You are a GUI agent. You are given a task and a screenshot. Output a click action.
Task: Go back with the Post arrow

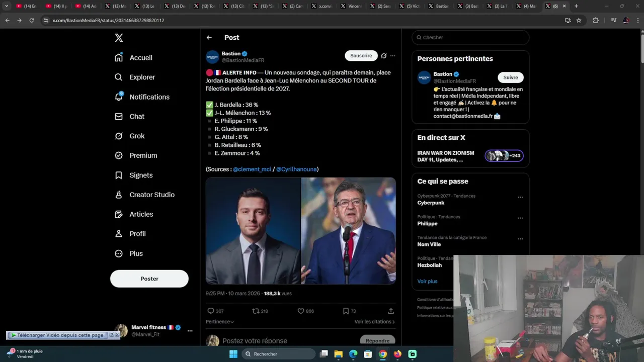[209, 38]
